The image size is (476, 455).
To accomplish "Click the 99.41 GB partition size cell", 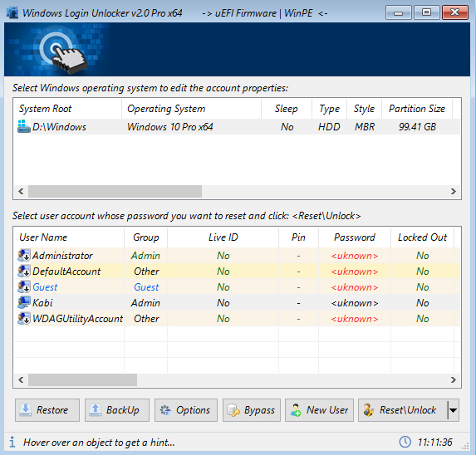I will coord(417,127).
